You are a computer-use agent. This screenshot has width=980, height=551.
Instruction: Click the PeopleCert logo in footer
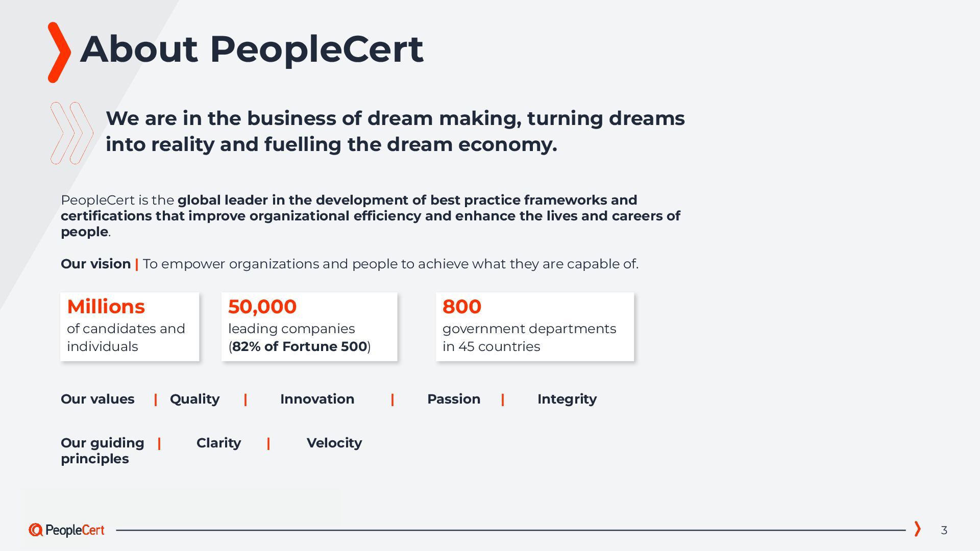[66, 530]
